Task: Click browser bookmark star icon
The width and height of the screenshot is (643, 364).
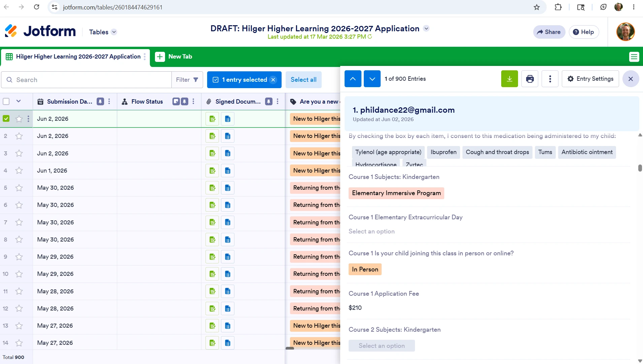Action: click(x=537, y=7)
